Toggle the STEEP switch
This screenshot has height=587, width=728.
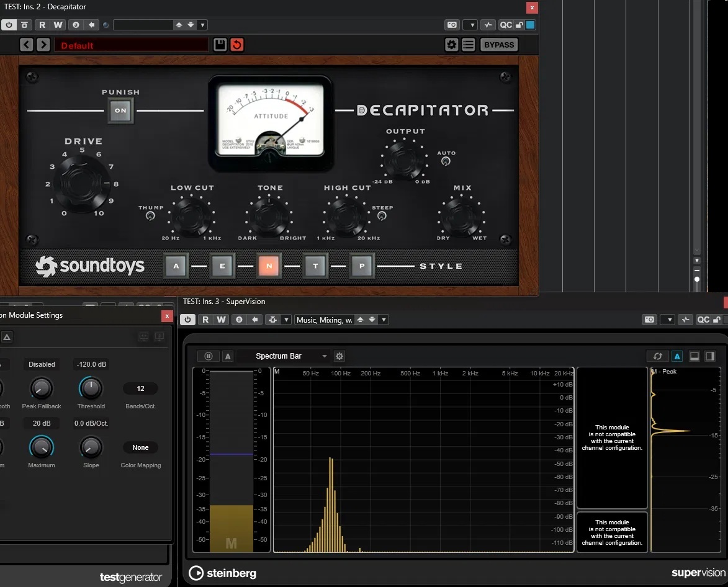[382, 216]
